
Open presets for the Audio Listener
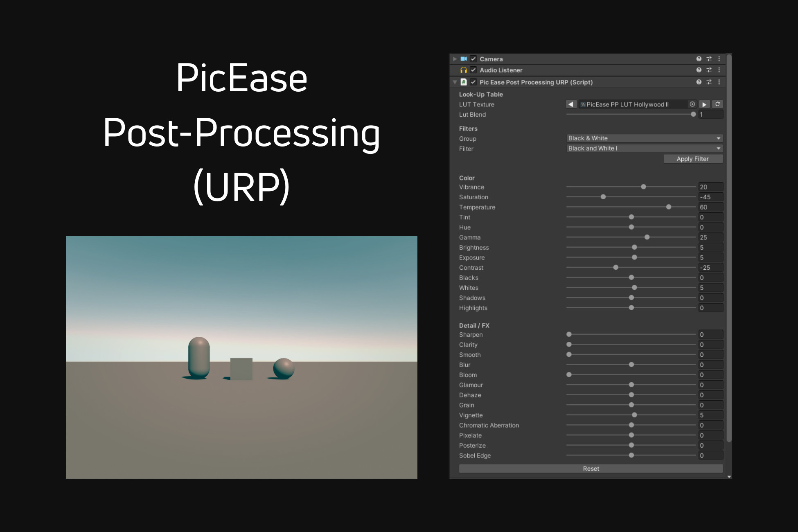(709, 70)
